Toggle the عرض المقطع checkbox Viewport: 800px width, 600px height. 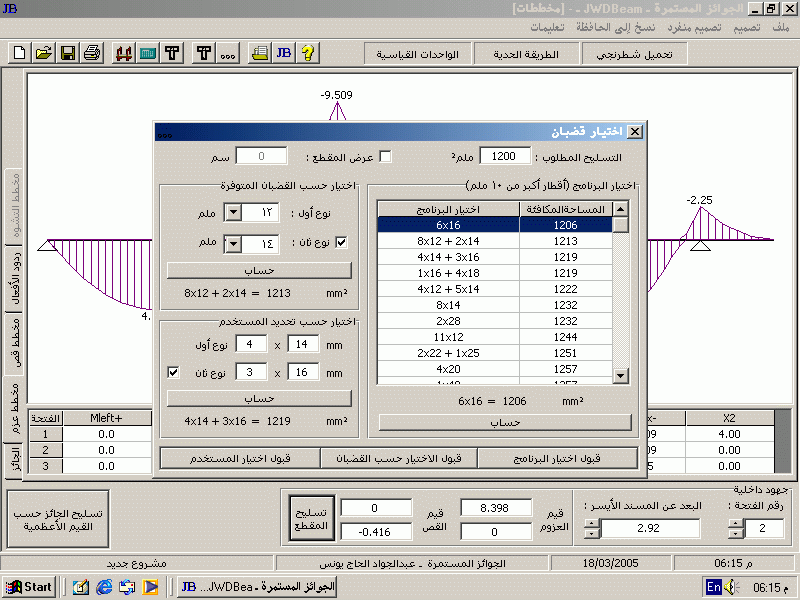click(385, 156)
